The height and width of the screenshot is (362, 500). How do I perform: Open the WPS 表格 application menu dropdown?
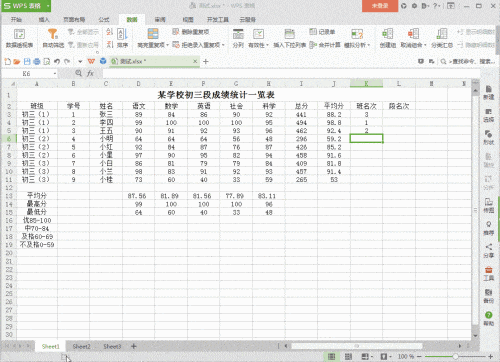49,6
